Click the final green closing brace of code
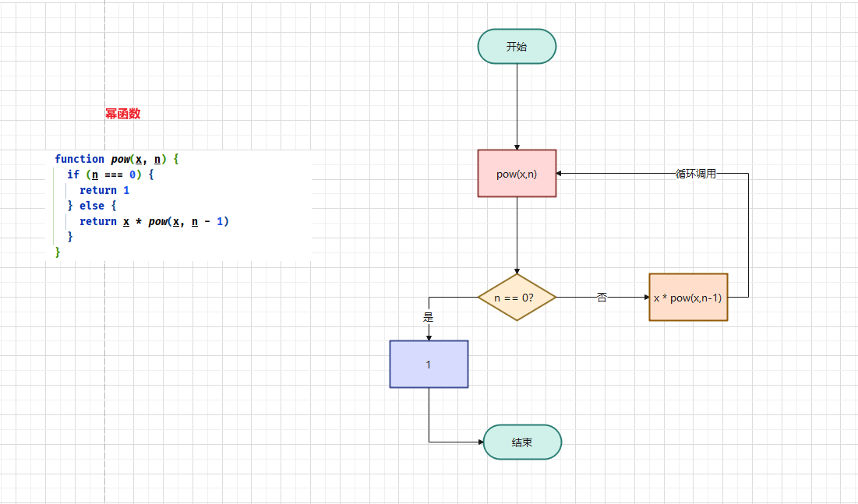Screen dimensions: 858x504 pos(57,252)
